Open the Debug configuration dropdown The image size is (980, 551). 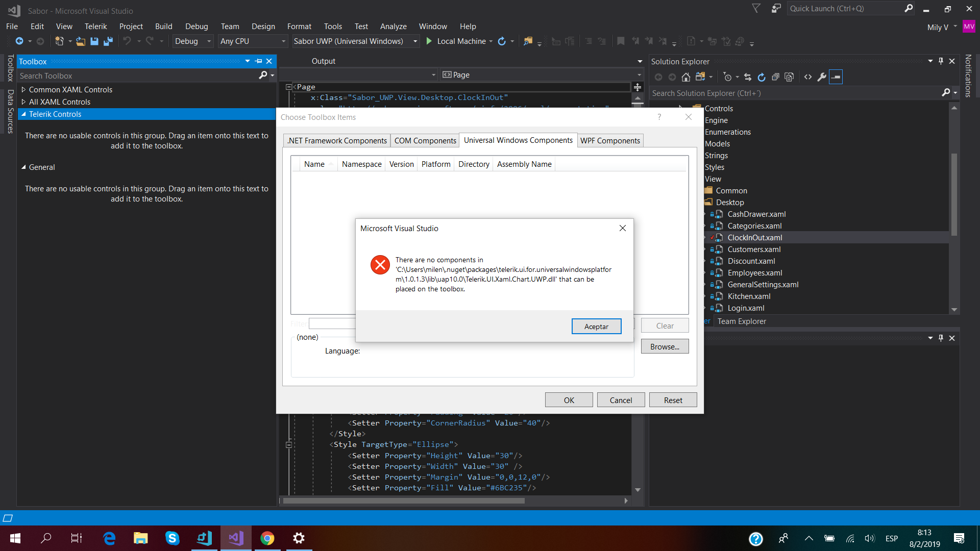click(209, 41)
